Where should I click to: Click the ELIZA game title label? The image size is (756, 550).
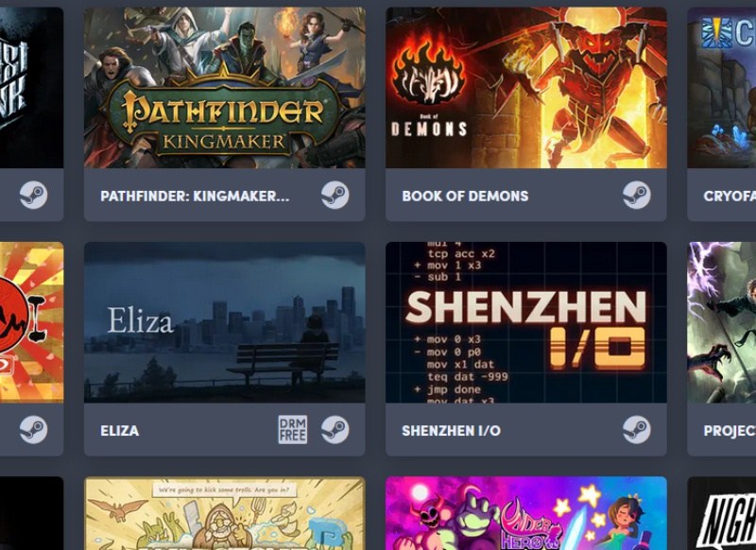120,431
